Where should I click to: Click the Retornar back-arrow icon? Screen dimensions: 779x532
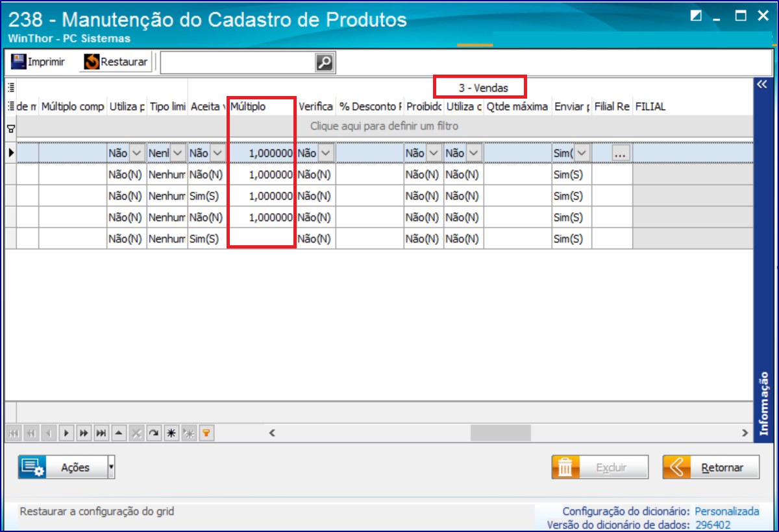point(676,467)
